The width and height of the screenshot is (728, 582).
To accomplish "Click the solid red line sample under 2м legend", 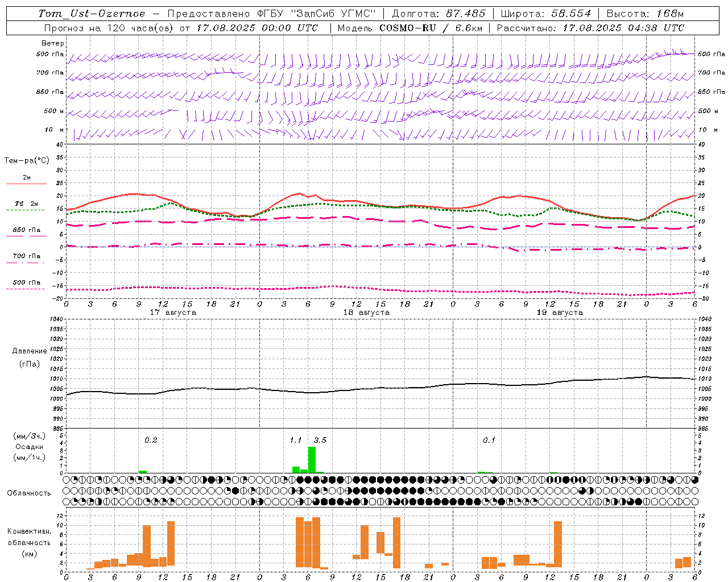I will [26, 184].
